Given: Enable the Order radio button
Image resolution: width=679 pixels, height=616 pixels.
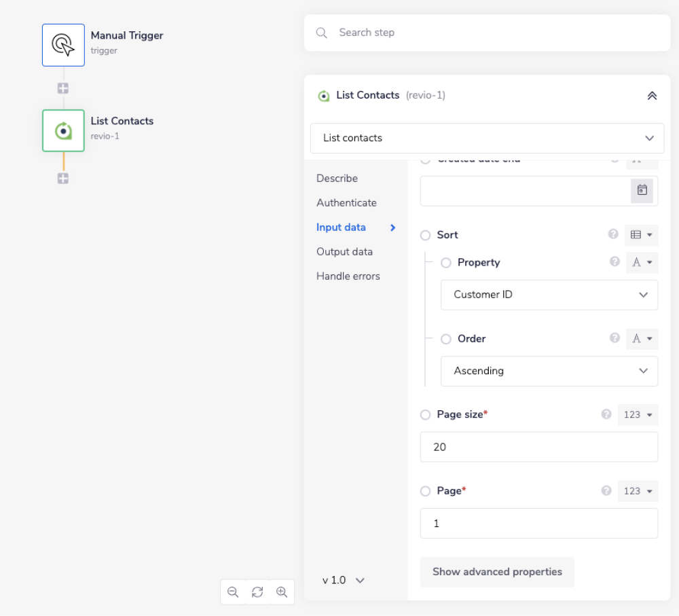Looking at the screenshot, I should pos(446,339).
